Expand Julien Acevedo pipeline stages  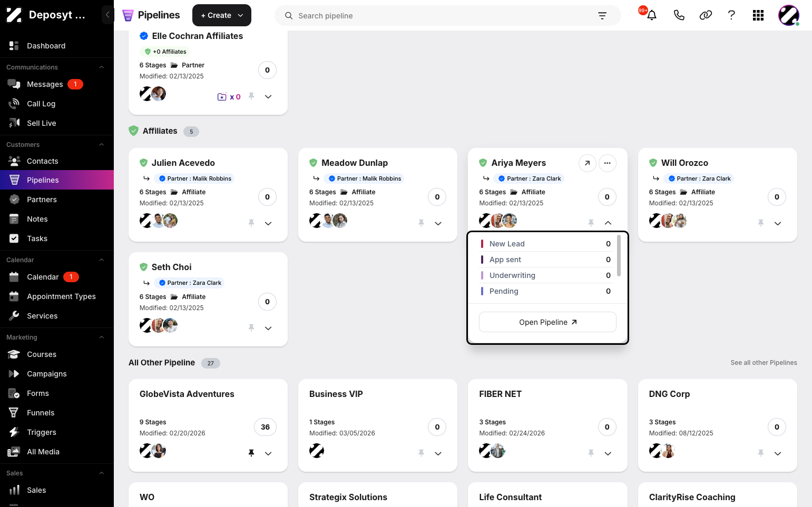click(x=268, y=223)
